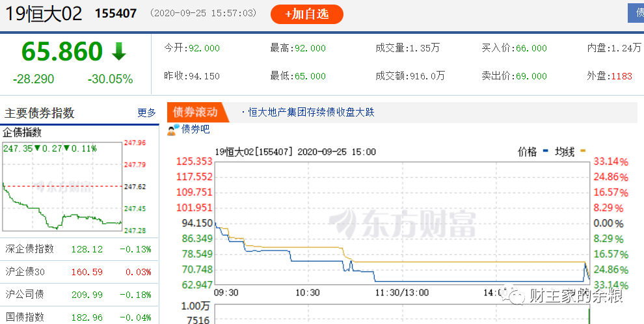Click the 11:30/13:00 time axis label
The image size is (644, 324).
pos(403,293)
